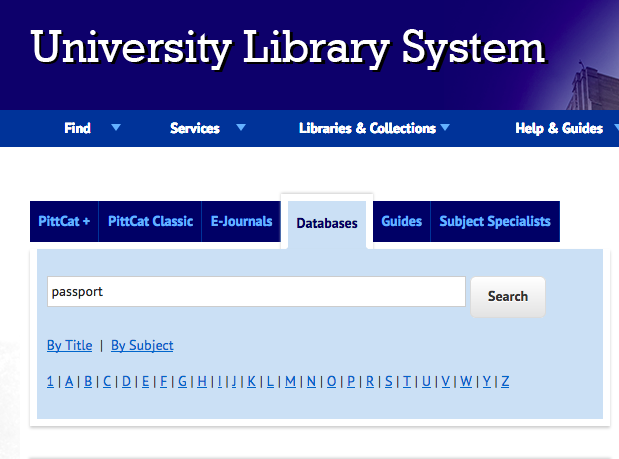
Task: Open databases starting with V
Action: pyautogui.click(x=446, y=381)
